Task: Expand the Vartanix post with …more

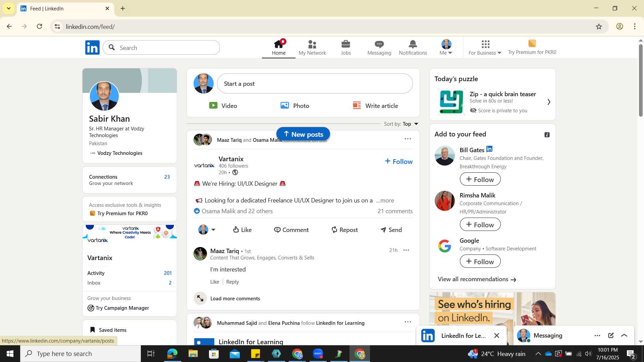Action: tap(385, 200)
